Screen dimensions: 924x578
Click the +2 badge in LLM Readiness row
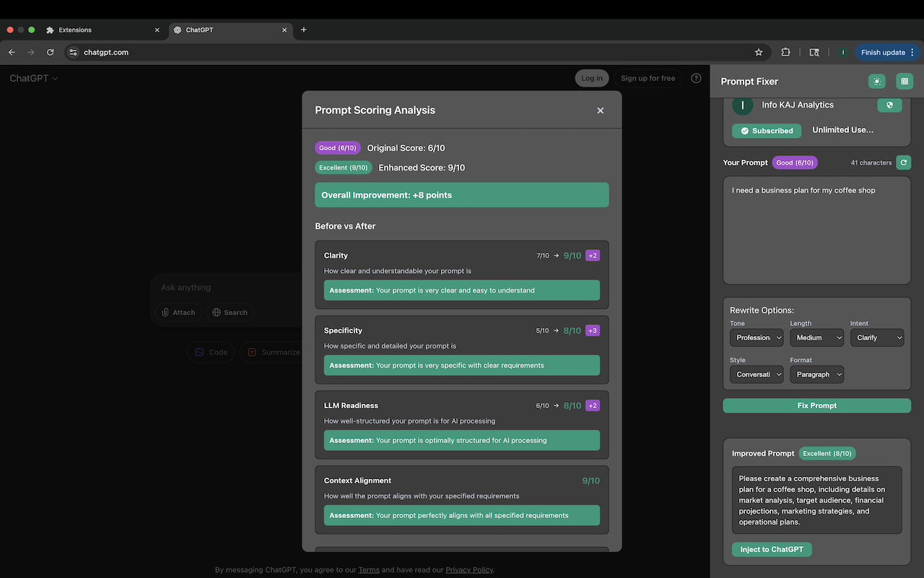[x=593, y=406]
